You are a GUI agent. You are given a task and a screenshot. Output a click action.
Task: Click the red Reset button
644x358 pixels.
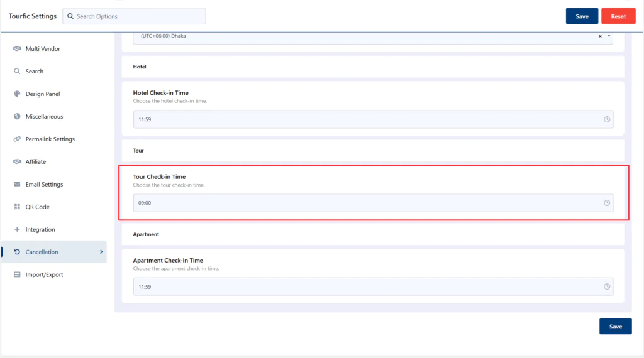(x=618, y=16)
